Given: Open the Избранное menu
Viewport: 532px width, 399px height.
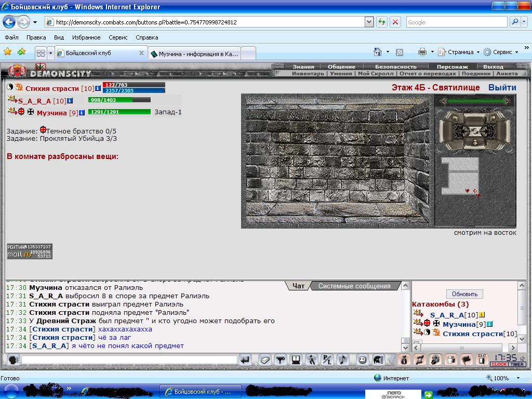Looking at the screenshot, I should tap(86, 37).
